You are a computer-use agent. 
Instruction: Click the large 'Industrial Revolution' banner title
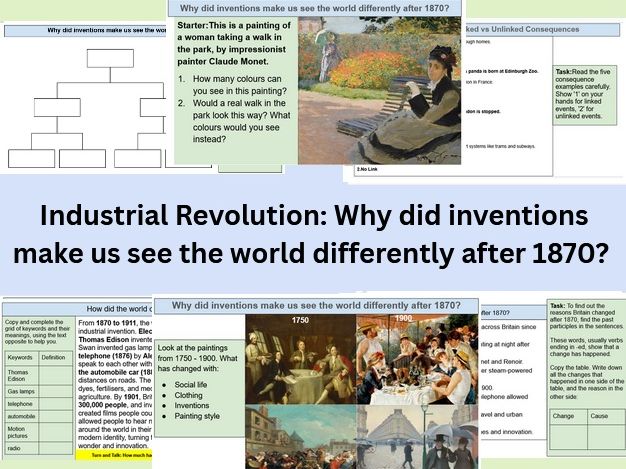(x=311, y=234)
